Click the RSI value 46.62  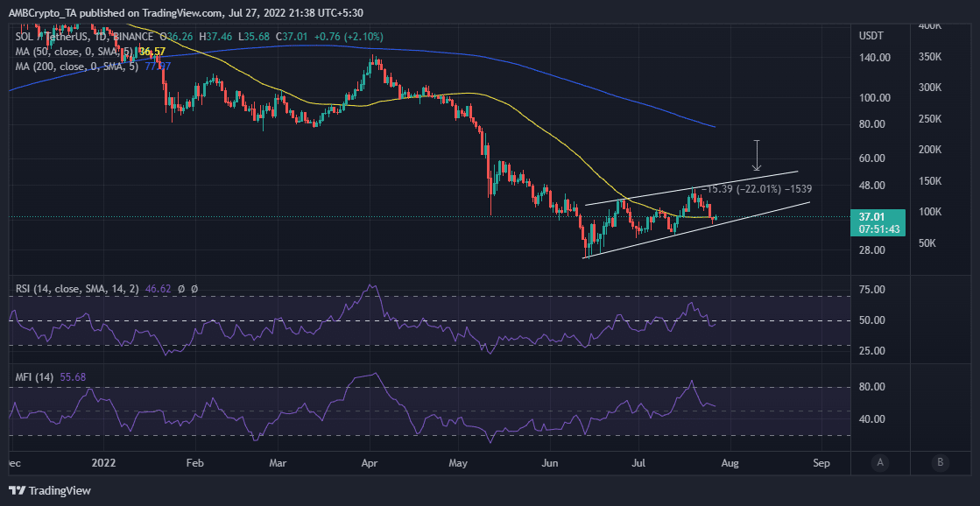tap(158, 289)
